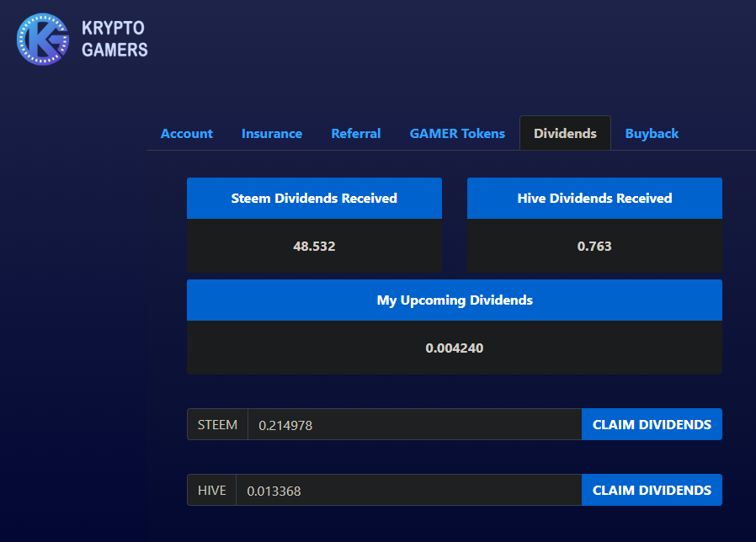Open the Account tab
Image resolution: width=756 pixels, height=542 pixels.
[187, 134]
